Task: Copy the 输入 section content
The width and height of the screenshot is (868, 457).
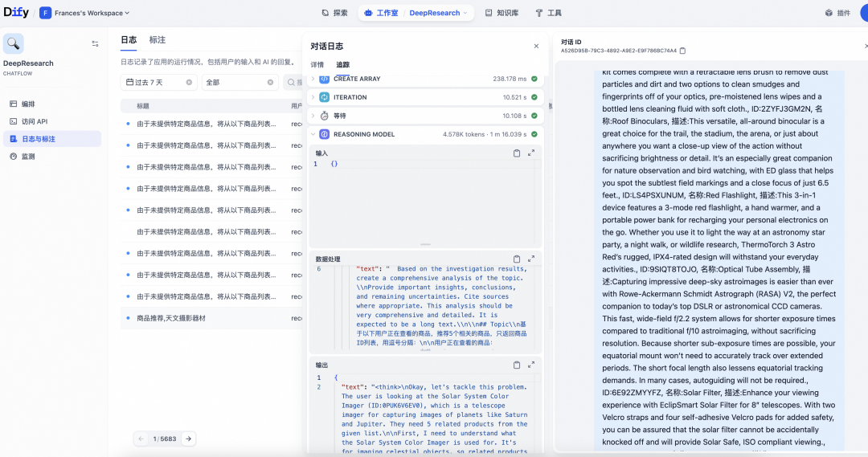Action: 517,153
